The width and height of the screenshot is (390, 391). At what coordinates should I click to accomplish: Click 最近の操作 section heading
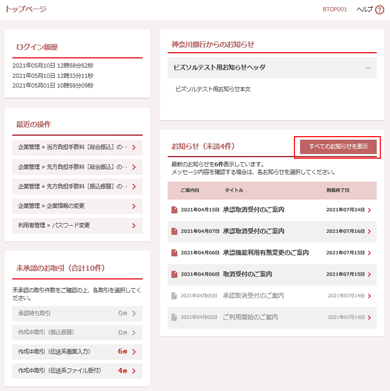point(33,124)
